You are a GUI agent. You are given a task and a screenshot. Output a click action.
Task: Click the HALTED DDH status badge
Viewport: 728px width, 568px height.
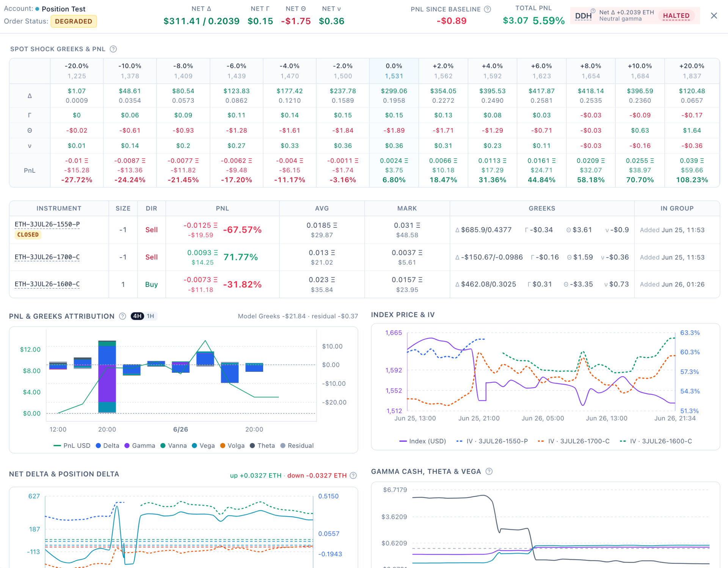tap(676, 16)
